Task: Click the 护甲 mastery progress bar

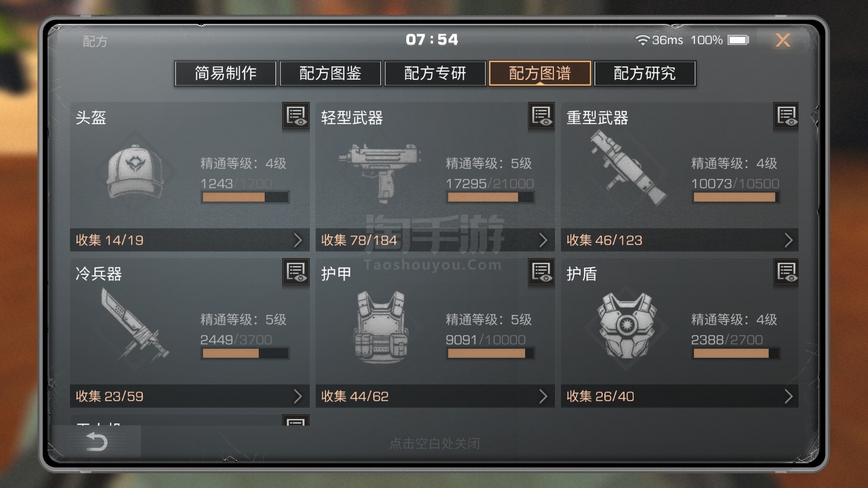Action: (x=491, y=354)
